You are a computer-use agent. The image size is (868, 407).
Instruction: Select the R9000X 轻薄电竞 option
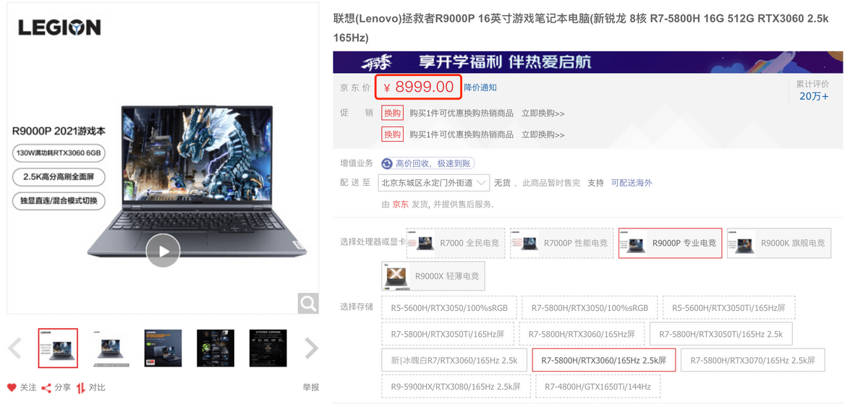coord(433,276)
